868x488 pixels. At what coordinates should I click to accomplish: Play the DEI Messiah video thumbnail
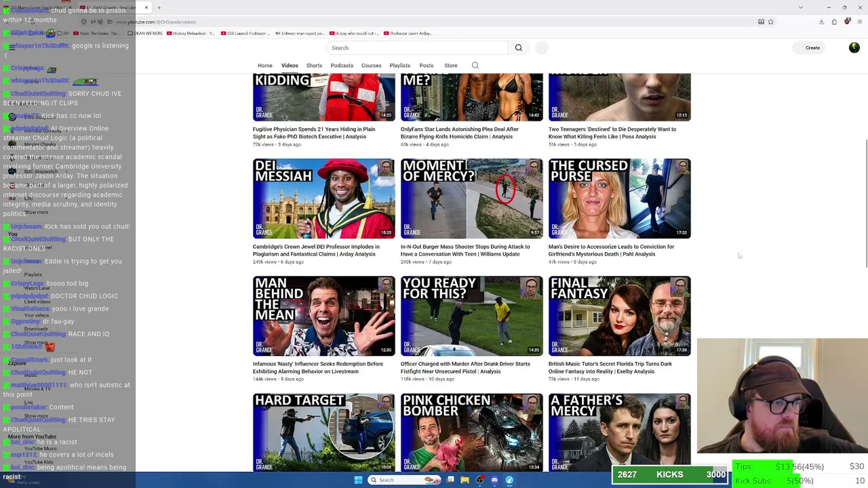[323, 199]
